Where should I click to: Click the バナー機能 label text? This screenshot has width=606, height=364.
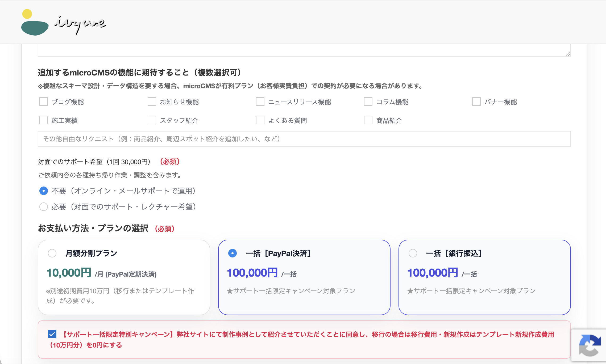tap(501, 102)
